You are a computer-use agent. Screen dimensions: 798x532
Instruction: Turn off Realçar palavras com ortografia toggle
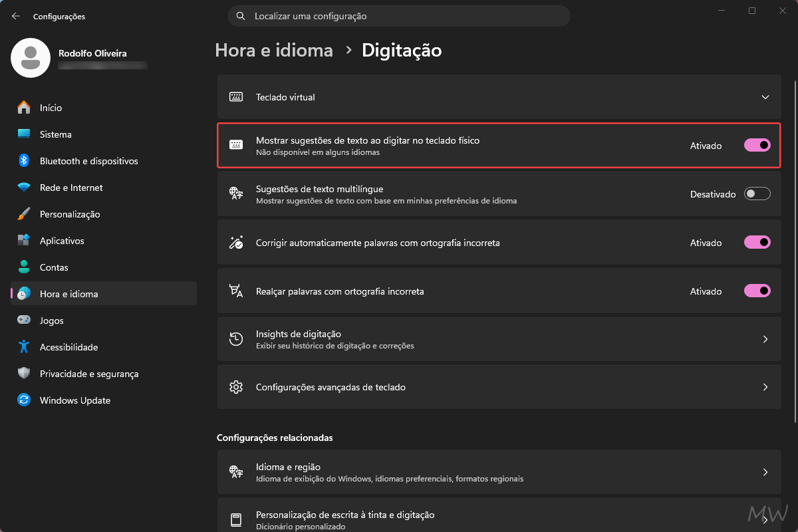pyautogui.click(x=757, y=291)
